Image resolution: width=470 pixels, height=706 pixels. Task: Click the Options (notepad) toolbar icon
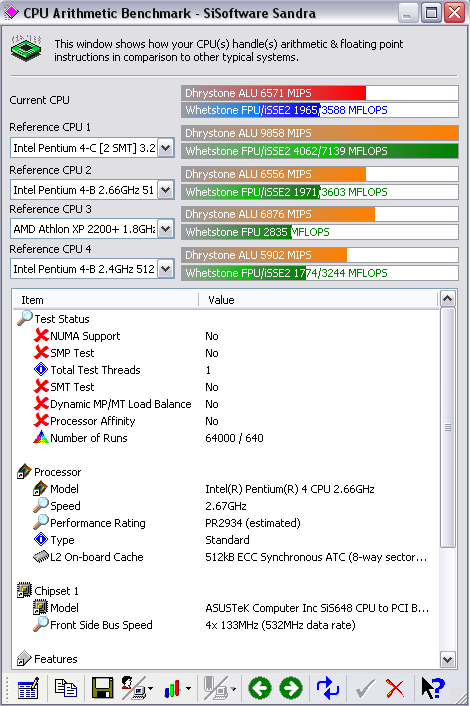coord(28,688)
